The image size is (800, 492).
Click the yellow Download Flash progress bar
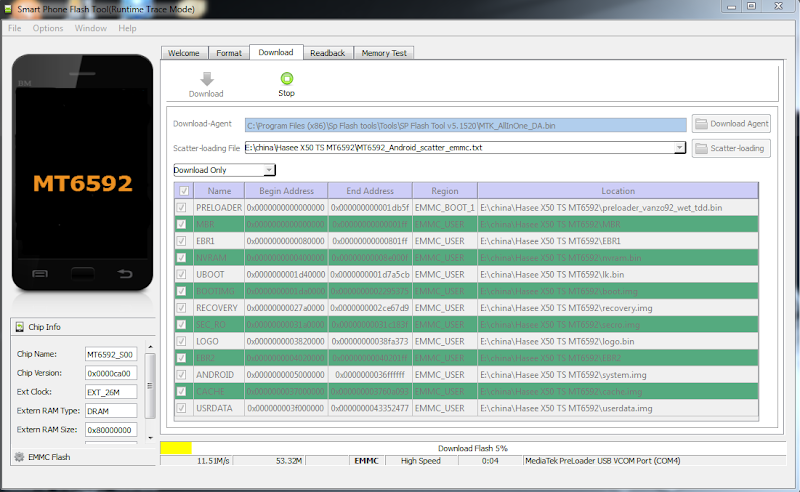tap(176, 448)
